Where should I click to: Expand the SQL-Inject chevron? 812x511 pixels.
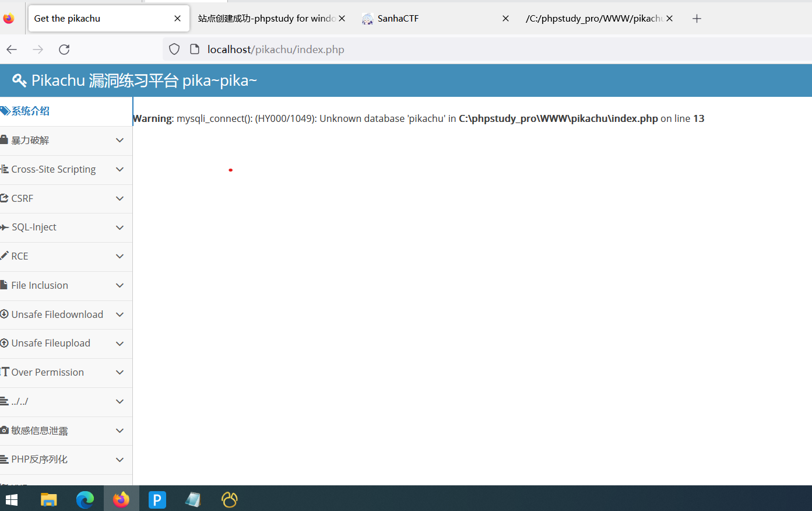point(119,228)
